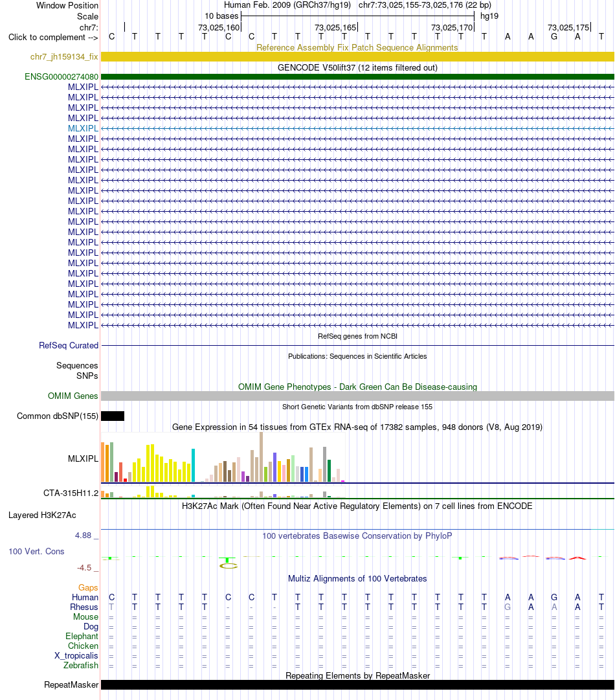Click the 'Elephant' species label

point(82,636)
